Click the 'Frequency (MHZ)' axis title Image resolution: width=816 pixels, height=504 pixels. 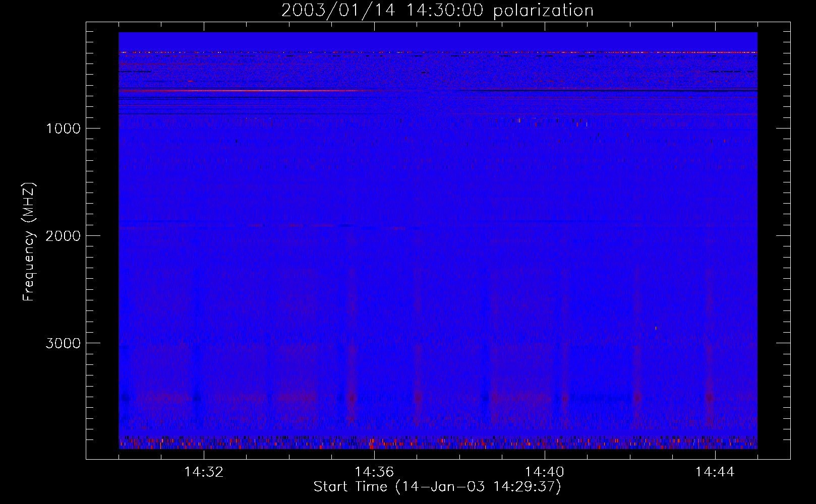[29, 241]
